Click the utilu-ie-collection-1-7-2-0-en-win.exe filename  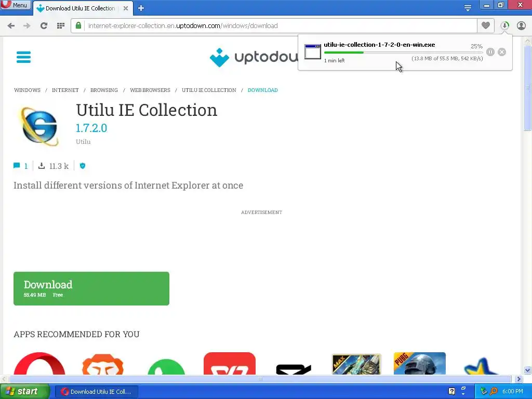coord(379,45)
